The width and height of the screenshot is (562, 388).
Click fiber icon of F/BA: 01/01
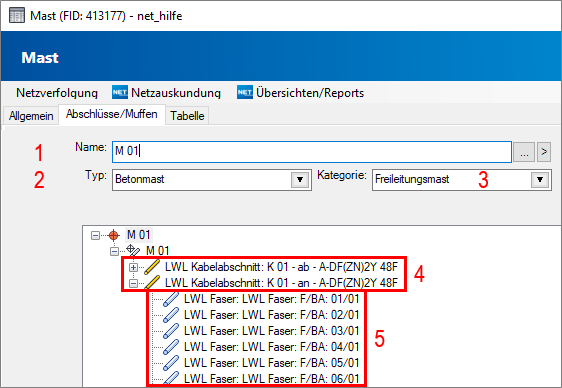click(171, 299)
